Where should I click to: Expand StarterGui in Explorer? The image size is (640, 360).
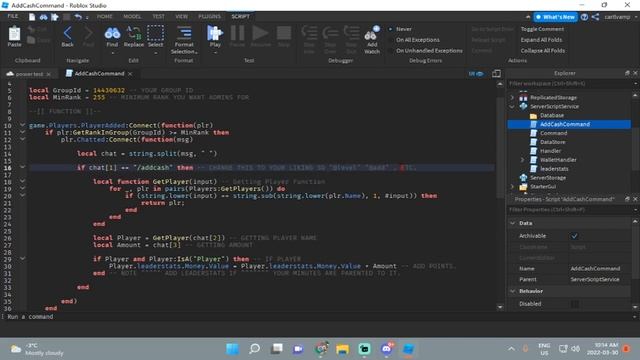tap(512, 187)
